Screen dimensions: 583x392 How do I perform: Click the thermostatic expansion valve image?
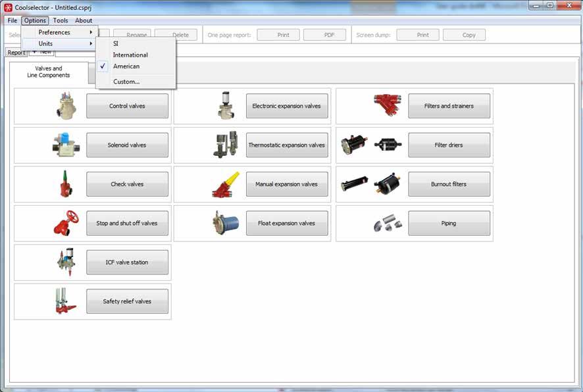pyautogui.click(x=225, y=145)
